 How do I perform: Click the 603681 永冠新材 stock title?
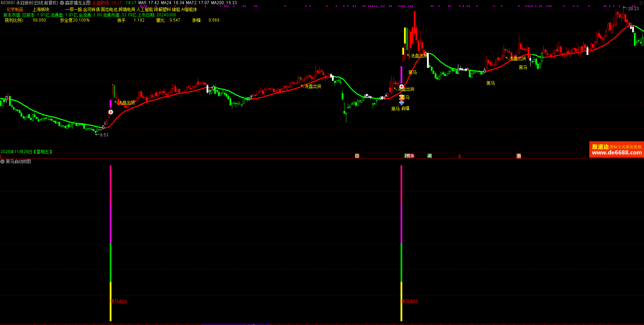[x=29, y=3]
